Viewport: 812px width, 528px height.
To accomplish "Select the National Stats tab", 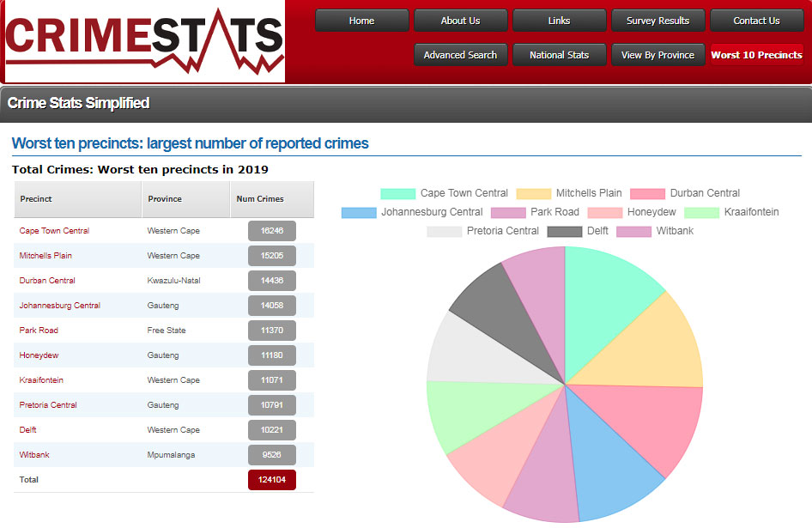I will (x=559, y=55).
